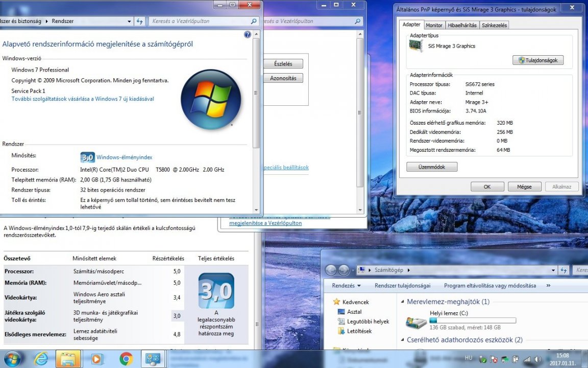Open the megjelenítése a Vezérlőpulton link
The height and width of the screenshot is (368, 588).
(265, 223)
